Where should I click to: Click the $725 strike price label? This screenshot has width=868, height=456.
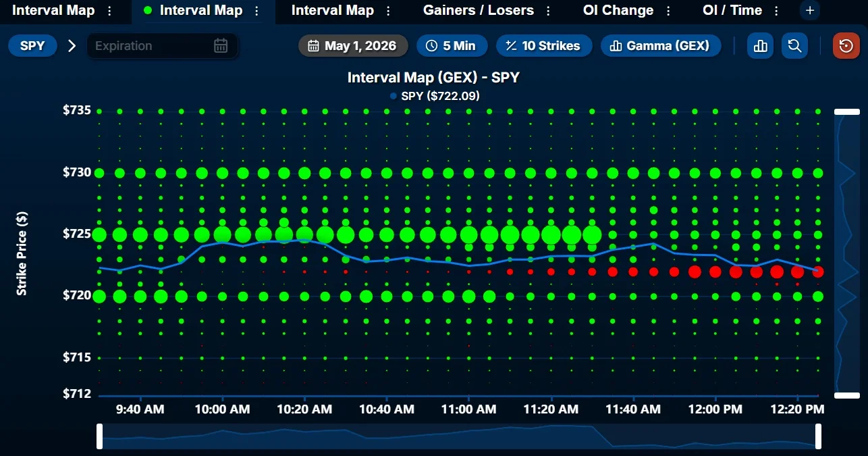coord(77,234)
